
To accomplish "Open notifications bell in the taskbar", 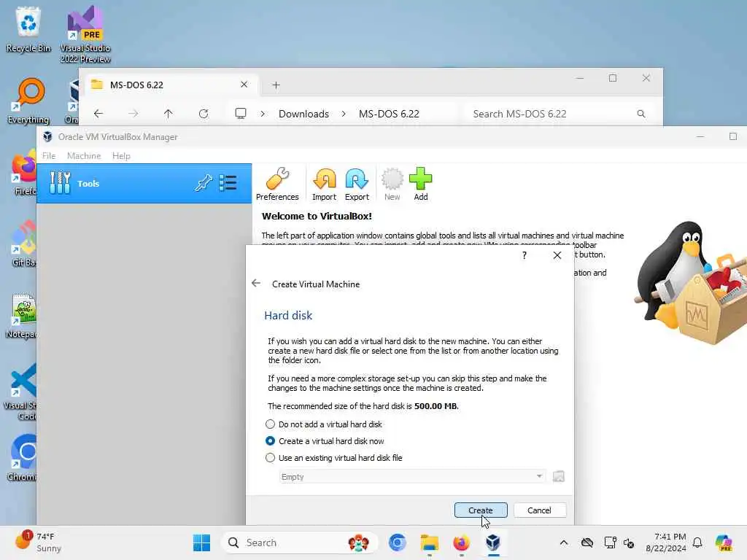I will pyautogui.click(x=697, y=542).
